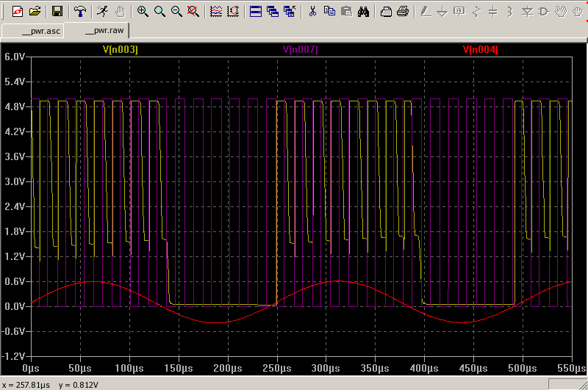Click the Copy icon
588x390 pixels.
[329, 11]
